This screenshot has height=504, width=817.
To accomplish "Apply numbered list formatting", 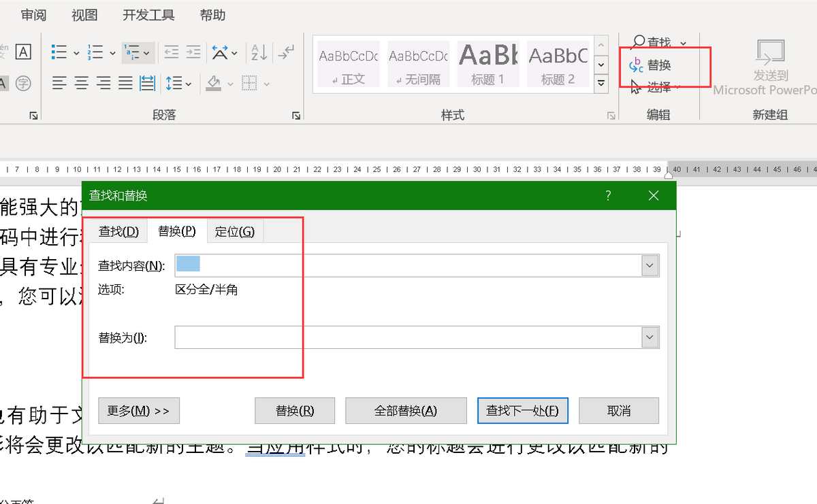I will pyautogui.click(x=95, y=52).
